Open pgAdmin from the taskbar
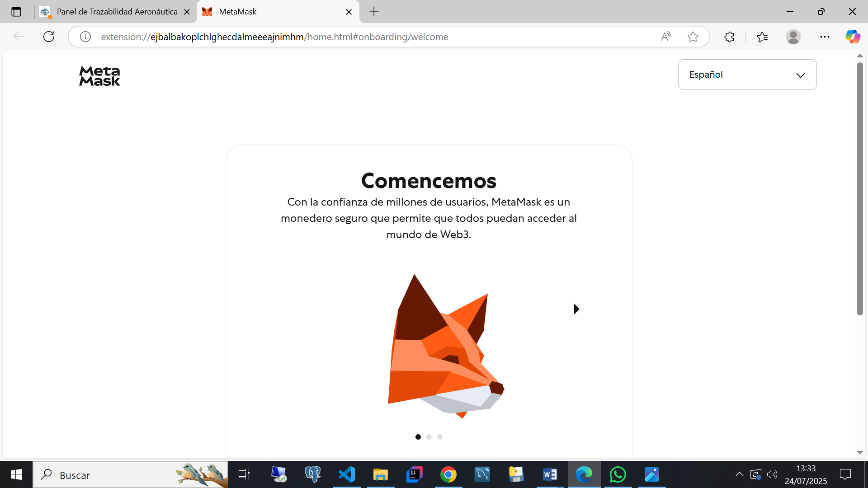 click(312, 474)
